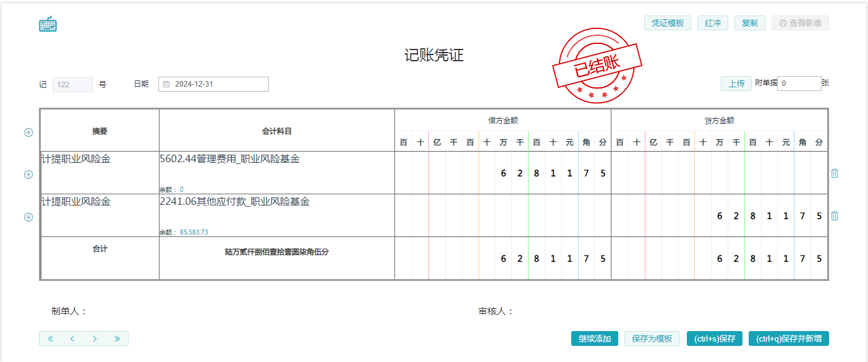Viewport: 868px width, 362px height.
Task: Open the 凭证模板 voucher templates
Action: coord(667,23)
